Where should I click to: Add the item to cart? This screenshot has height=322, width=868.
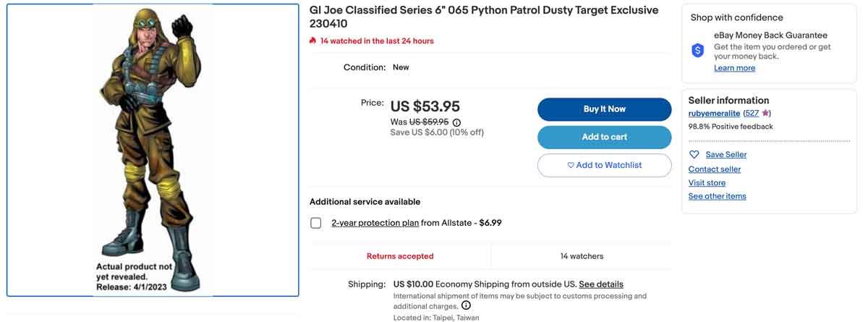(x=604, y=137)
